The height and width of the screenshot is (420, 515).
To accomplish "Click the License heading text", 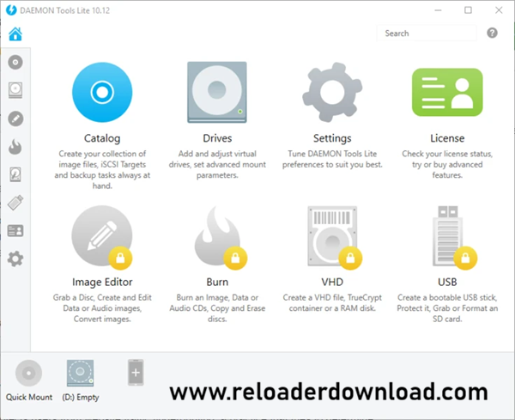I will (447, 138).
